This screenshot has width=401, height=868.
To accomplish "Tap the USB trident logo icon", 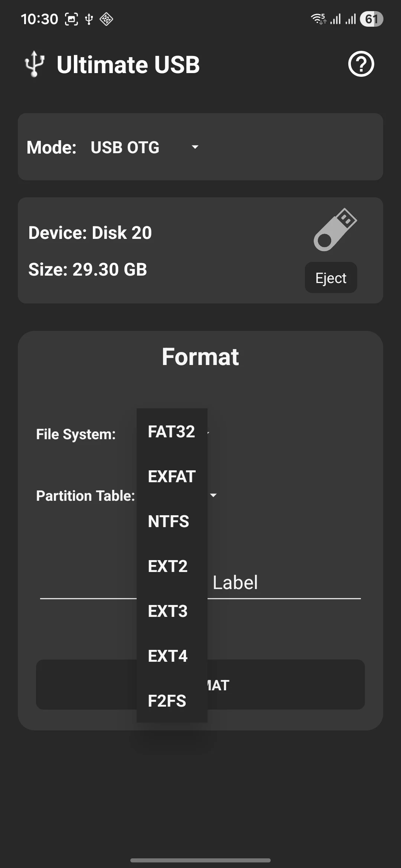I will pyautogui.click(x=35, y=64).
